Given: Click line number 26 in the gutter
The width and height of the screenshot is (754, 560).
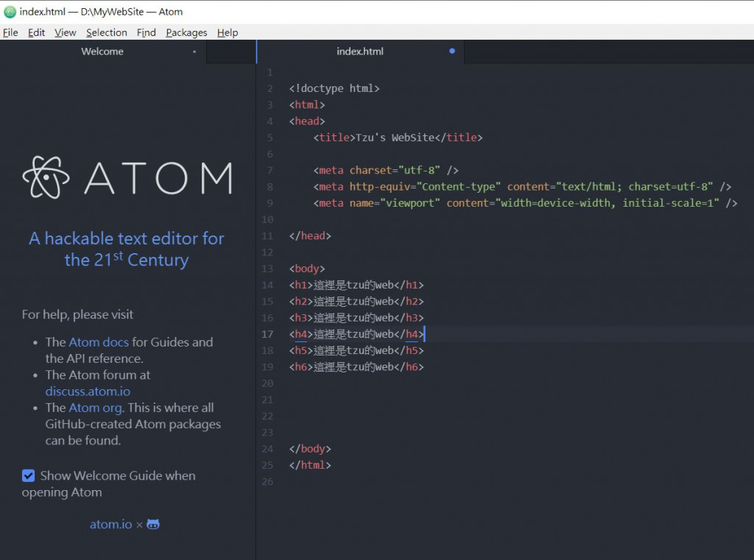Looking at the screenshot, I should (267, 482).
